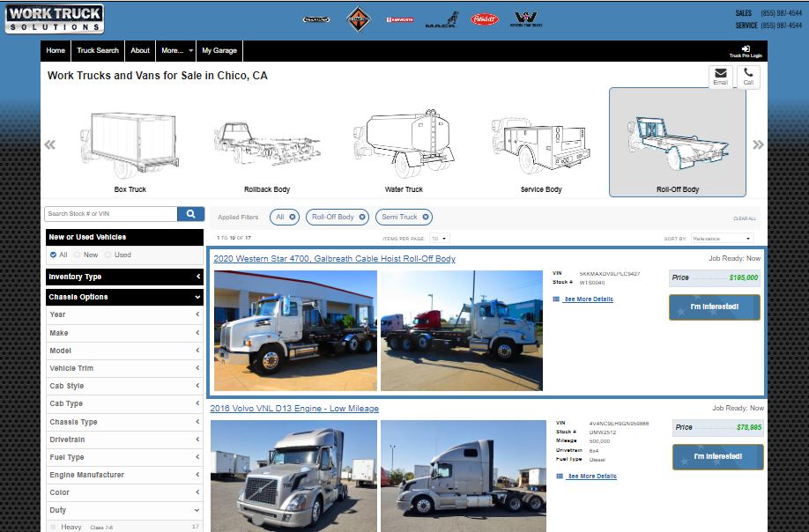
Task: Open the My Garage menu item
Action: (219, 50)
